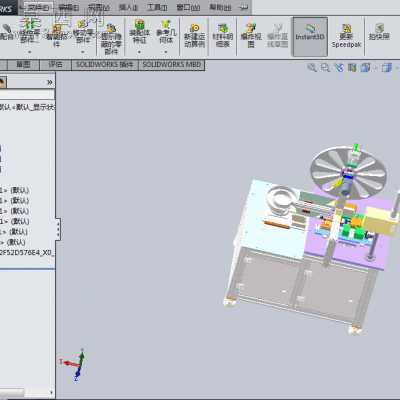Image resolution: width=400 pixels, height=400 pixels.
Task: Click the Exploded View tool
Action: (251, 35)
